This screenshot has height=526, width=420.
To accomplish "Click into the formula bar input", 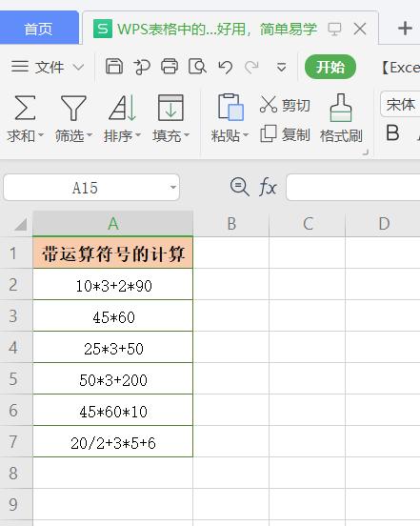I will coord(353,187).
